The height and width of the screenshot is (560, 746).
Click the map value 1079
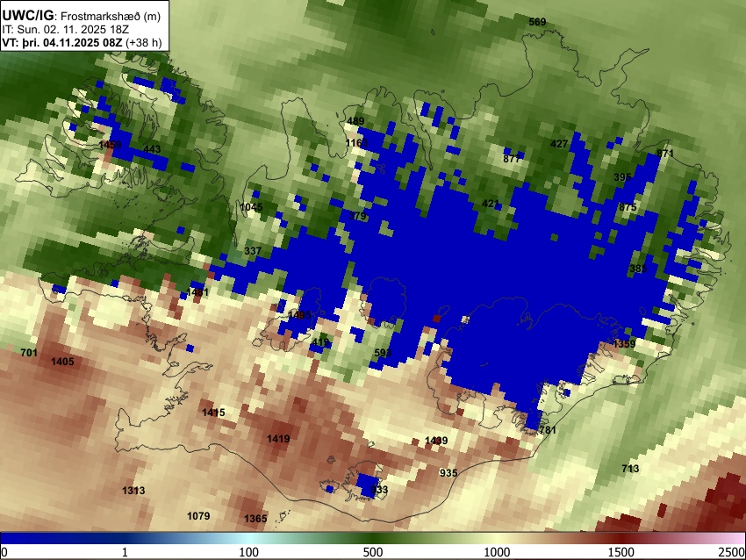click(198, 516)
